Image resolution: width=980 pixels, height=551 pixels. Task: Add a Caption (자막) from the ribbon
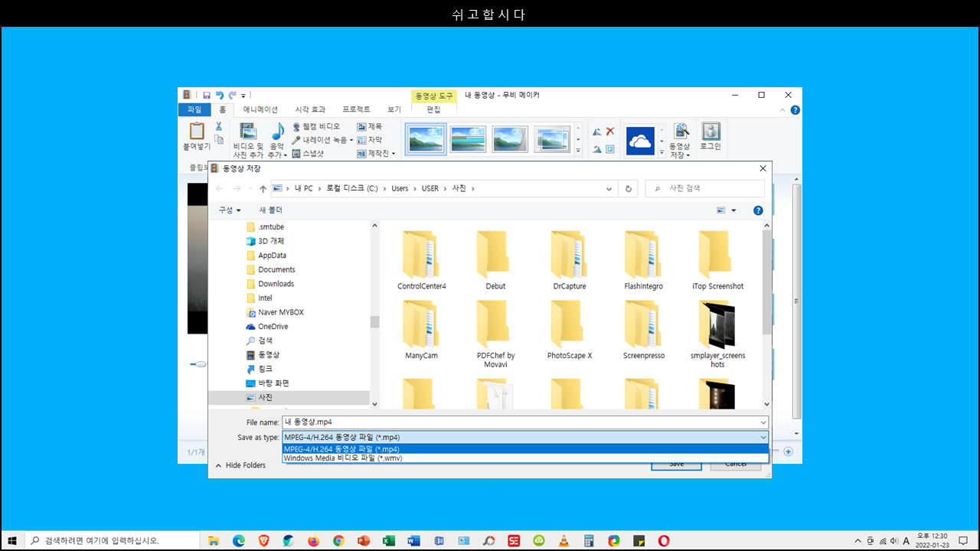(x=370, y=140)
